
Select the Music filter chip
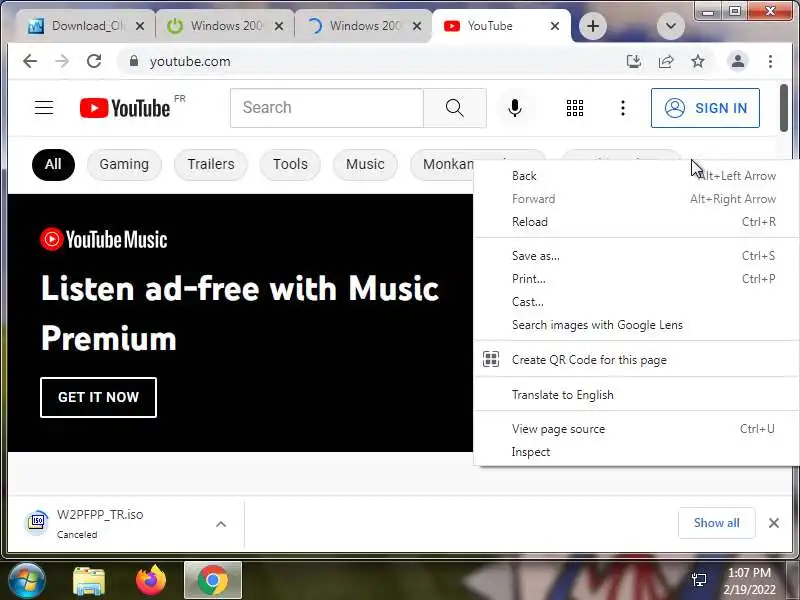[365, 164]
